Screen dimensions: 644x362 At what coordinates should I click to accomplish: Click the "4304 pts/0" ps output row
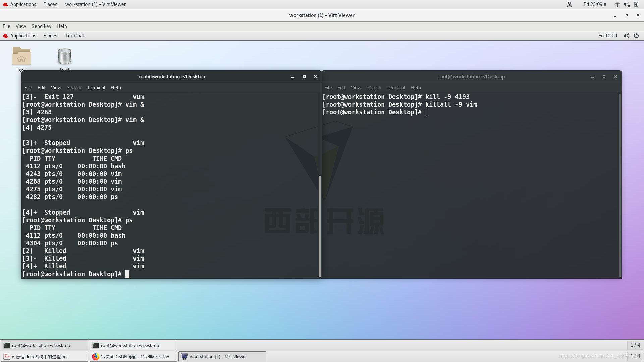click(72, 243)
